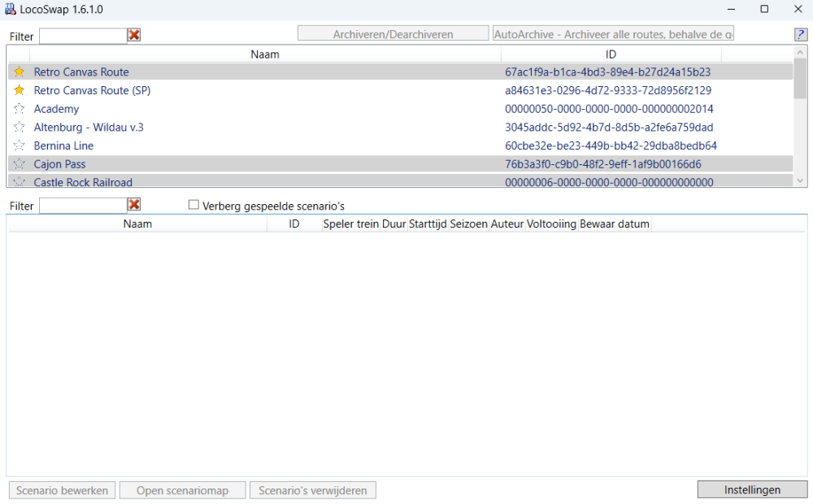
Task: Focus the route Filter input field
Action: tap(82, 36)
